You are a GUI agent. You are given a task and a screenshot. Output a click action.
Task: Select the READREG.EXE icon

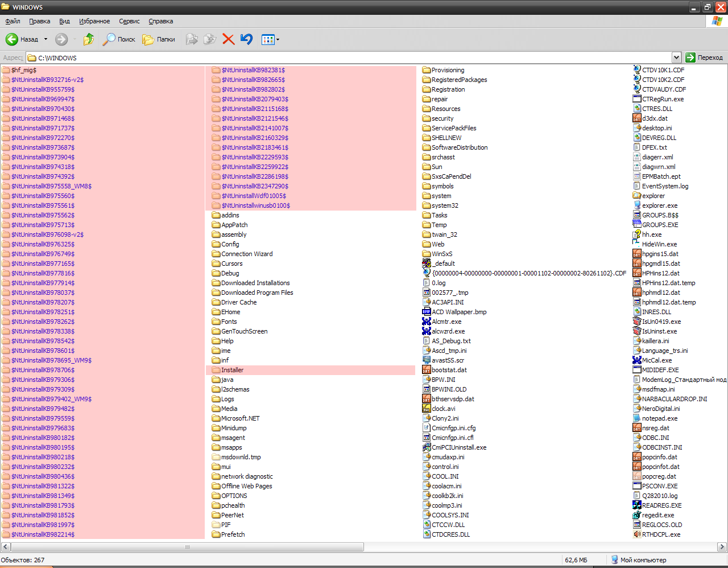pos(637,505)
